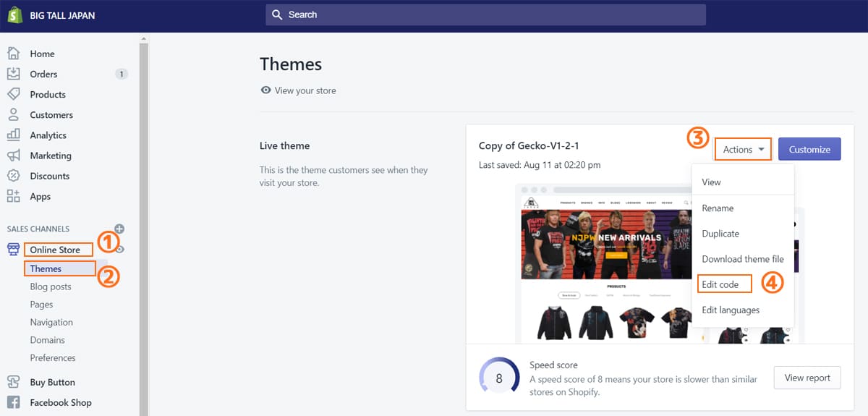Image resolution: width=868 pixels, height=416 pixels.
Task: Open the View your store link
Action: click(305, 90)
